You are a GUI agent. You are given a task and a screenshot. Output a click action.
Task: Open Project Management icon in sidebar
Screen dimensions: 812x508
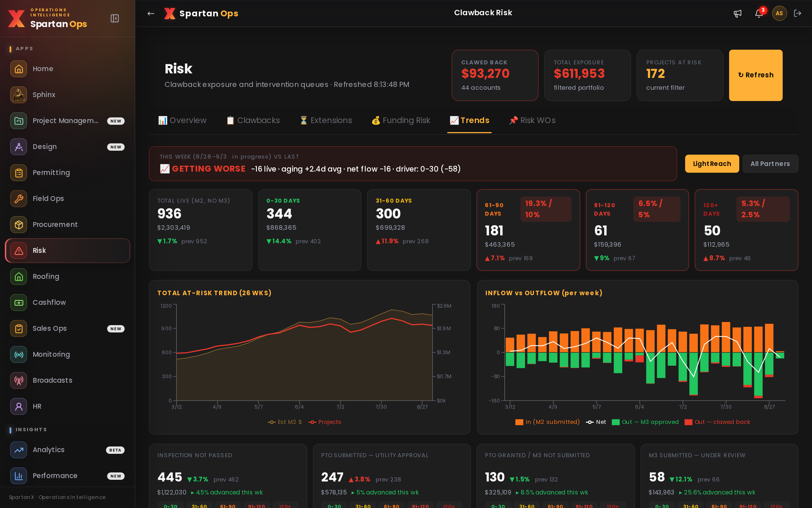click(x=19, y=121)
